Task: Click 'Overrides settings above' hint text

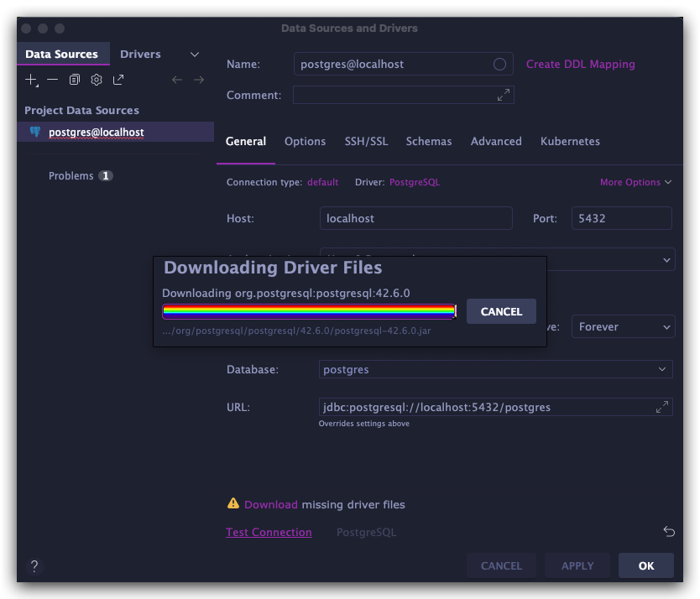Action: [363, 423]
